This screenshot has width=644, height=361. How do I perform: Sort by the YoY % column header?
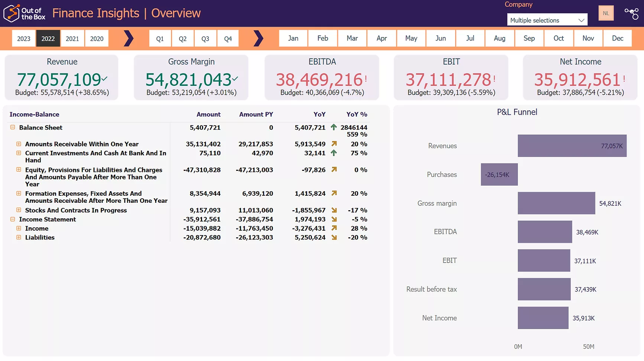(357, 114)
